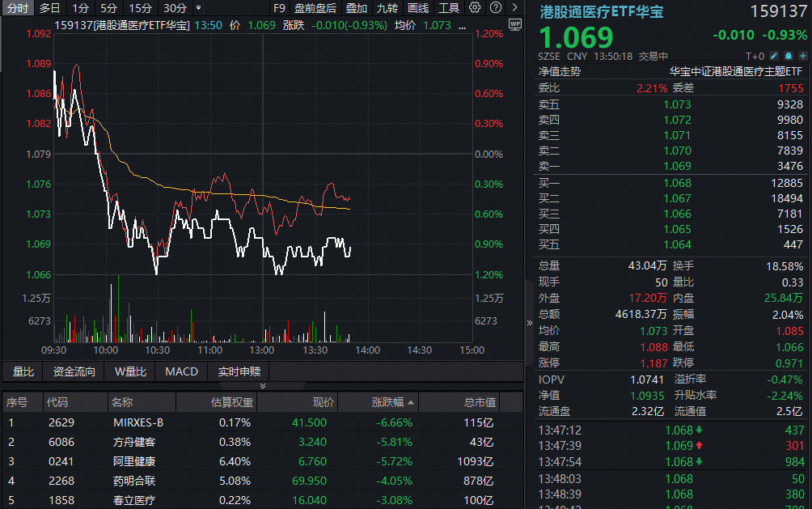Click the help question-mark icon
This screenshot has width=812, height=509.
click(x=497, y=8)
